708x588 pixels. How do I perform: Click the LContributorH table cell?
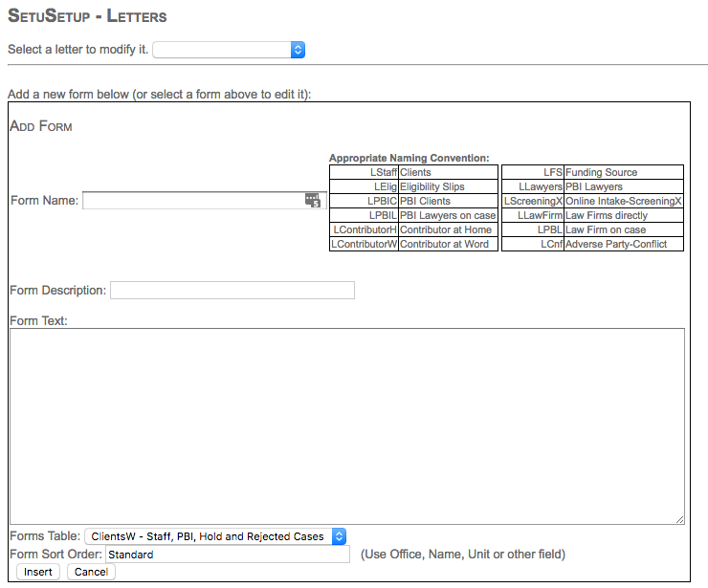tap(364, 230)
